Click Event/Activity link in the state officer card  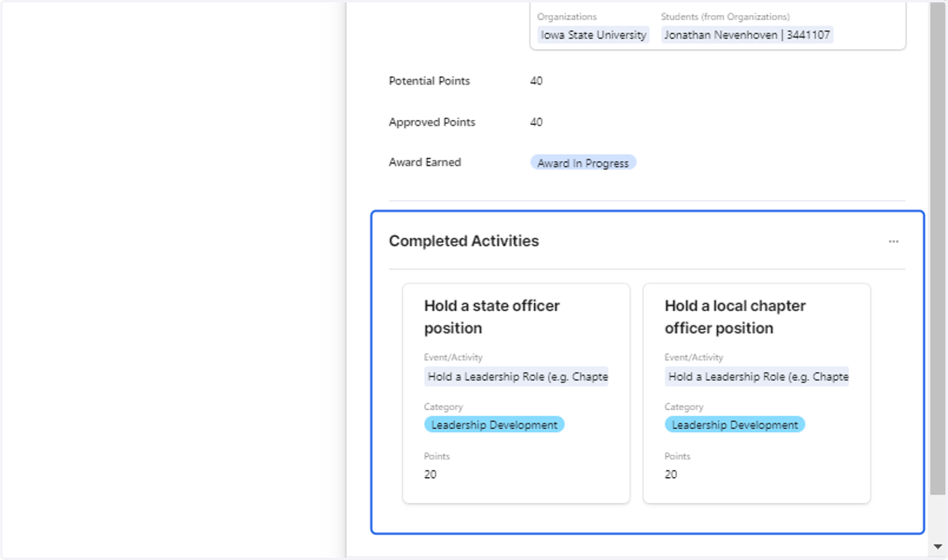[517, 377]
